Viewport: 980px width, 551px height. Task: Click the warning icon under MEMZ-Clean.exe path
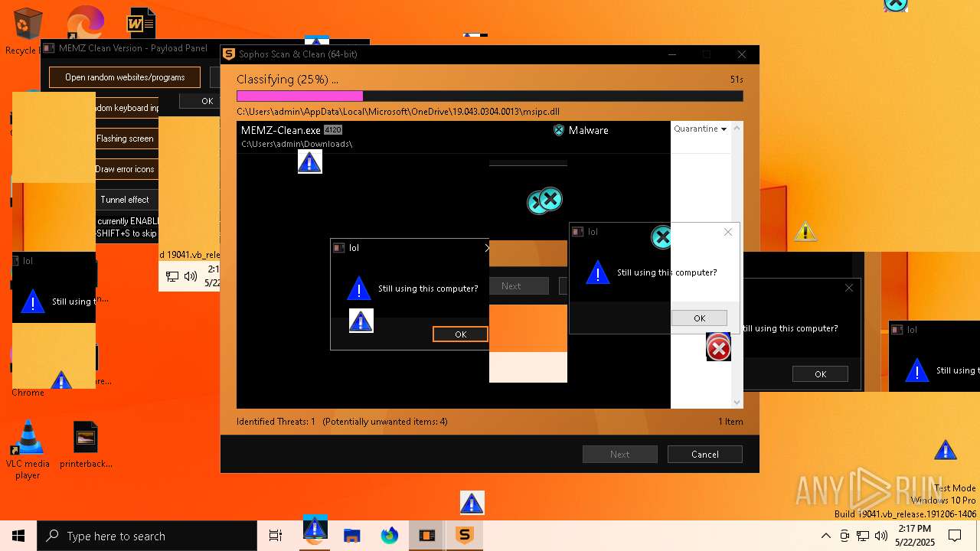(x=309, y=161)
